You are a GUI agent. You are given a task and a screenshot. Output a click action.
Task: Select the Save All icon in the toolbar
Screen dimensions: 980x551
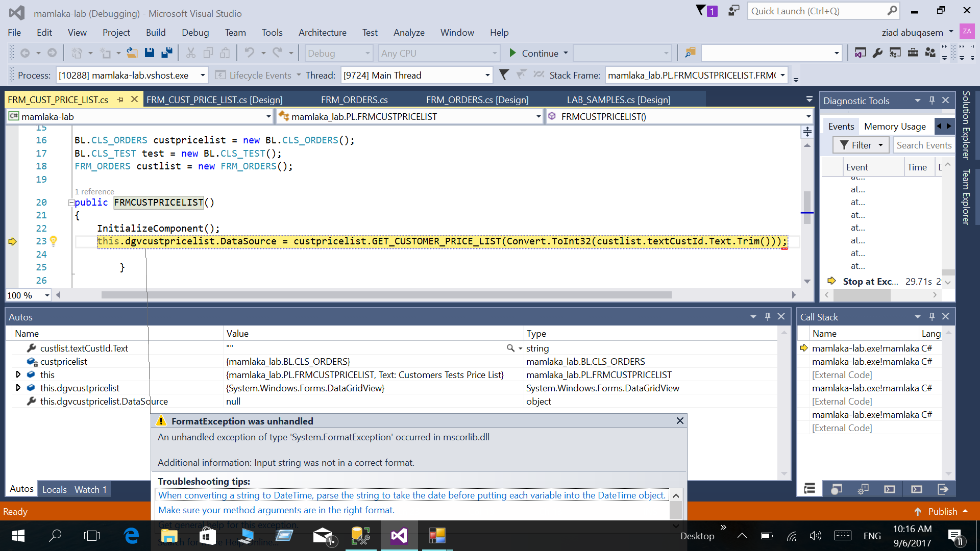(166, 53)
